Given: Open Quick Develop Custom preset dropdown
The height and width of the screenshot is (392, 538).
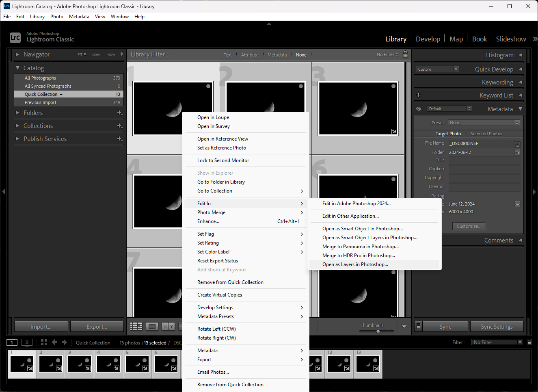Looking at the screenshot, I should pyautogui.click(x=437, y=69).
